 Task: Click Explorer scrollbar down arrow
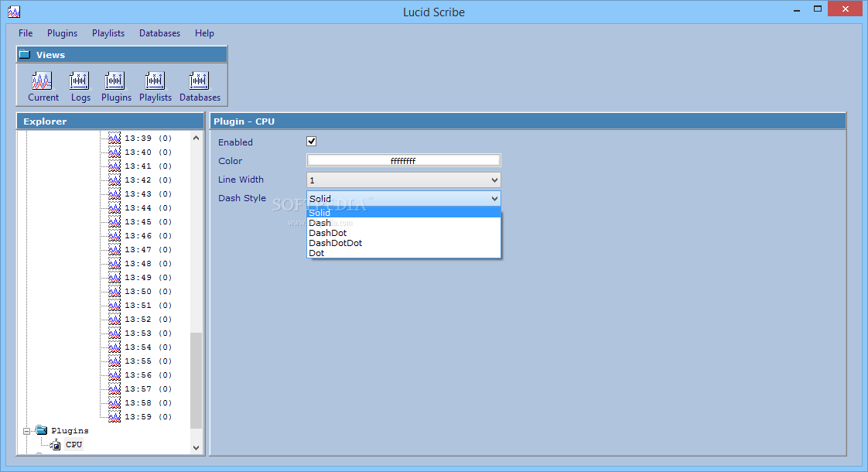click(196, 447)
